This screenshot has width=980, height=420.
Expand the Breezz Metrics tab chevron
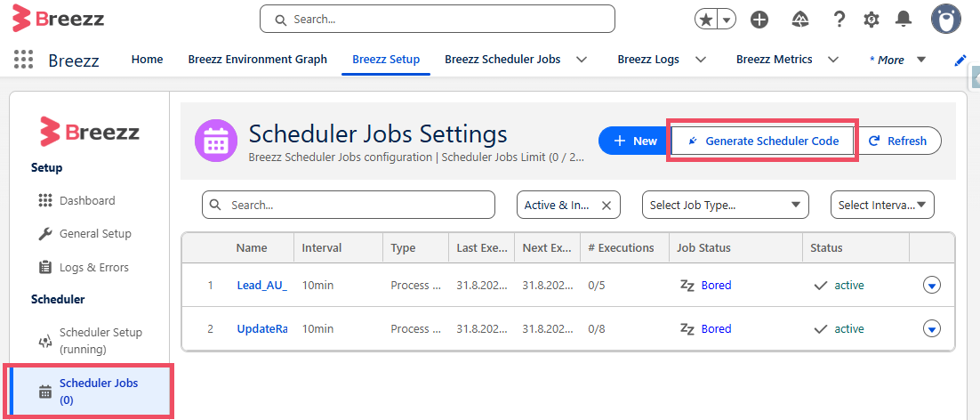pyautogui.click(x=832, y=60)
